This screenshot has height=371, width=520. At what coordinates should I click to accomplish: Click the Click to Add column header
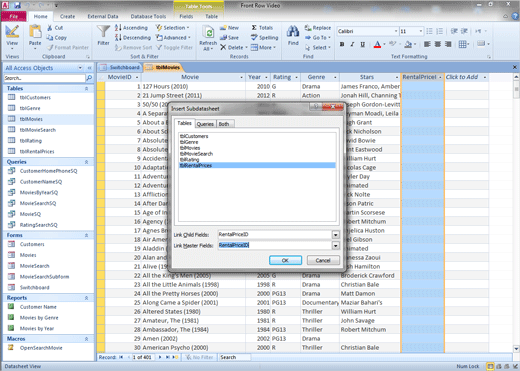click(x=466, y=77)
